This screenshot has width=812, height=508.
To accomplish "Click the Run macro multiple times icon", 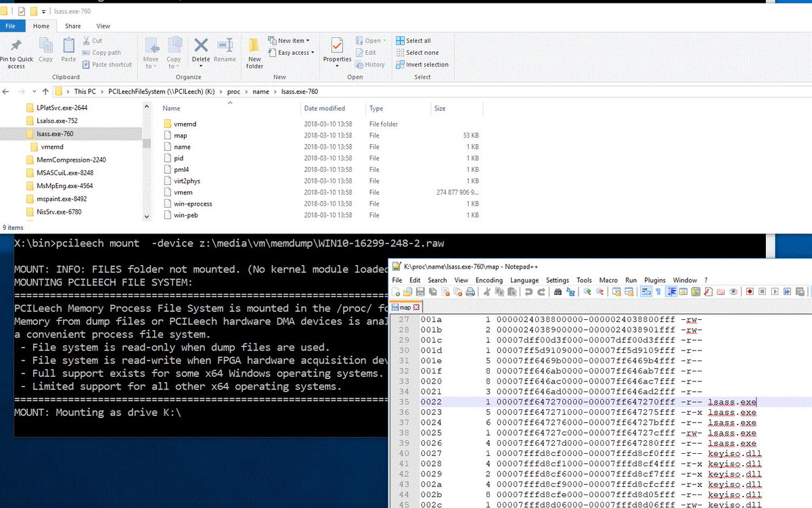I will (x=788, y=292).
